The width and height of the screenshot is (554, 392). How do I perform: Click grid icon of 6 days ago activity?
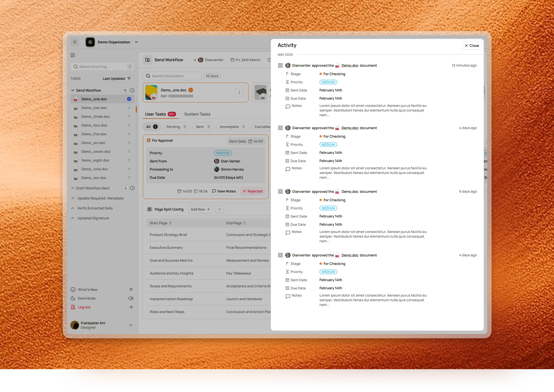pyautogui.click(x=280, y=191)
